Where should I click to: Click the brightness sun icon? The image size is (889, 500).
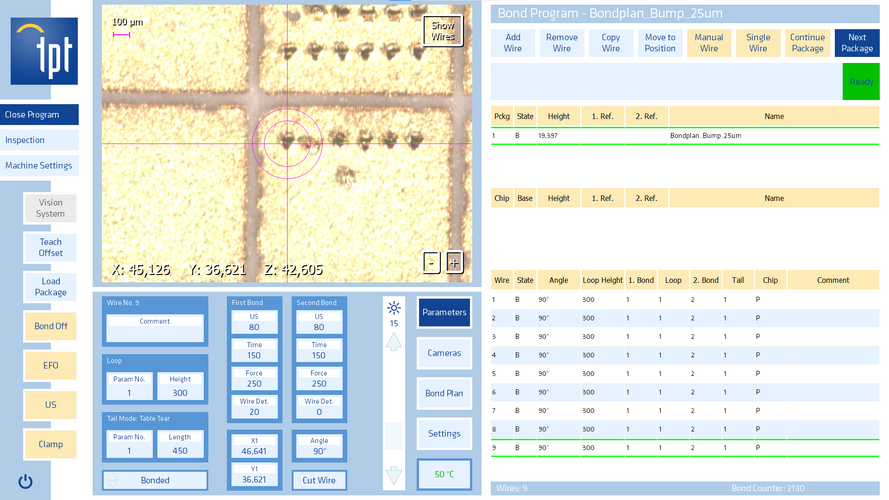click(x=394, y=308)
